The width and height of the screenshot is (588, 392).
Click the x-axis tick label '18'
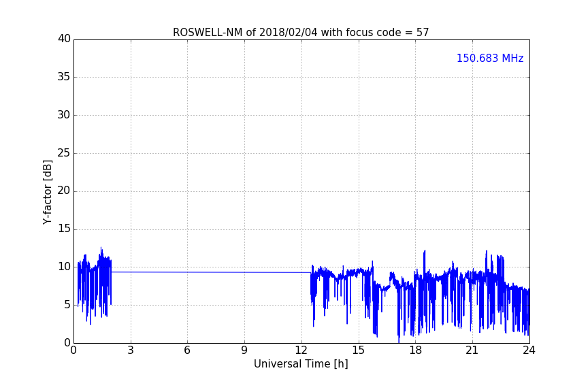point(416,350)
